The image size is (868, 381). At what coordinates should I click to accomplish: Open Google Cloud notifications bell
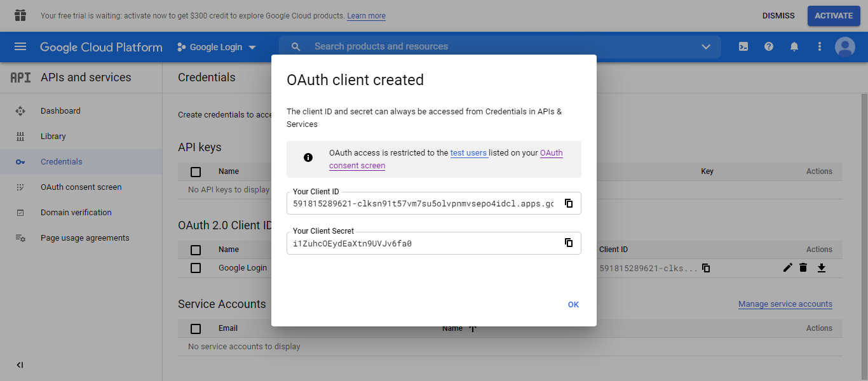(794, 46)
